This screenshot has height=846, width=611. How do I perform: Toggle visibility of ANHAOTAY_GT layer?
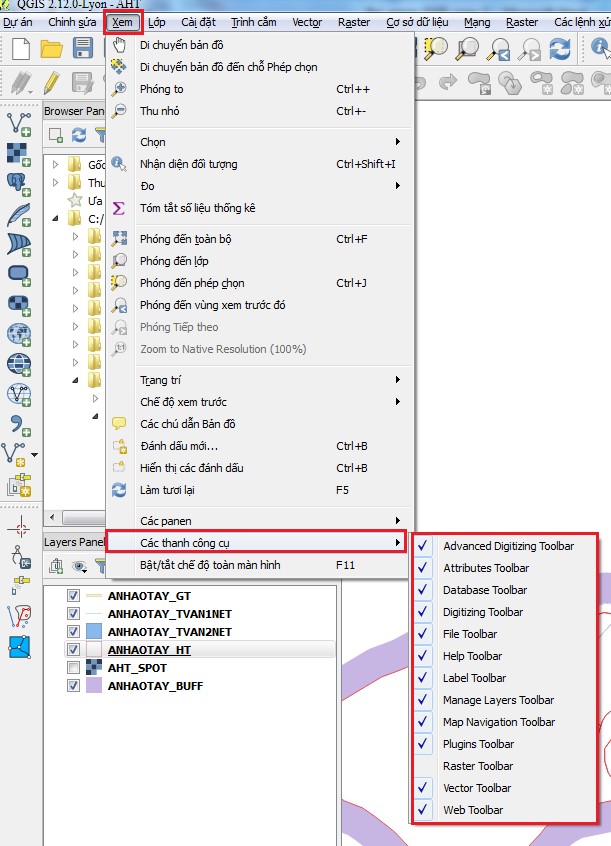(73, 596)
